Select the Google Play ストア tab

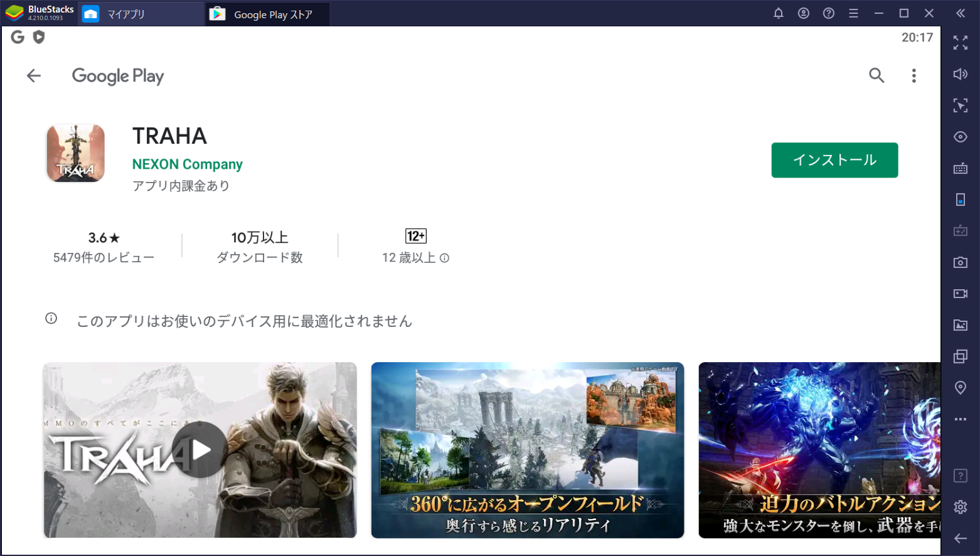click(267, 14)
